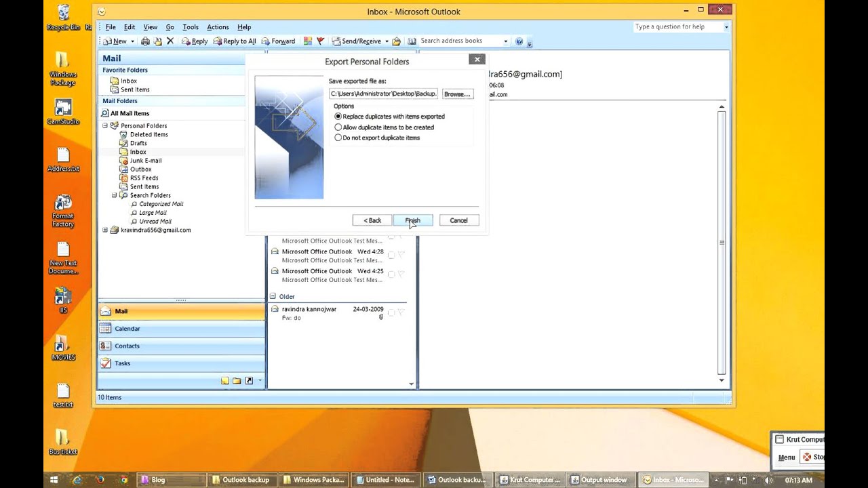Screen dimensions: 868x488
Task: Collapse the Search Folders tree node
Action: click(x=115, y=195)
